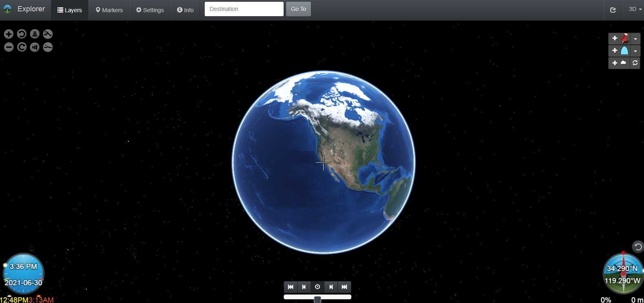Add a weather cloud layer
Screen dimensions: 644x303
(x=619, y=63)
